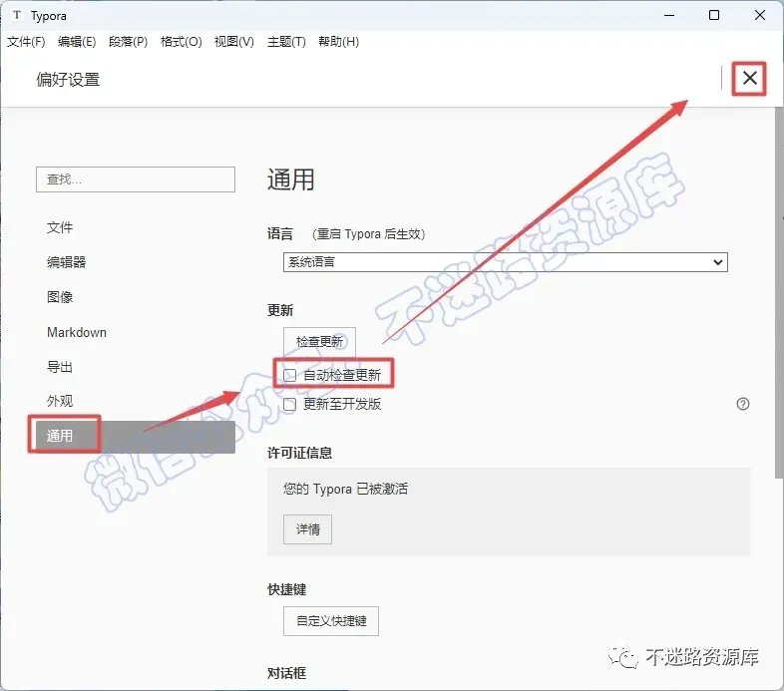Image resolution: width=784 pixels, height=691 pixels.
Task: Open the 系统语言 language dropdown
Action: coord(505,262)
